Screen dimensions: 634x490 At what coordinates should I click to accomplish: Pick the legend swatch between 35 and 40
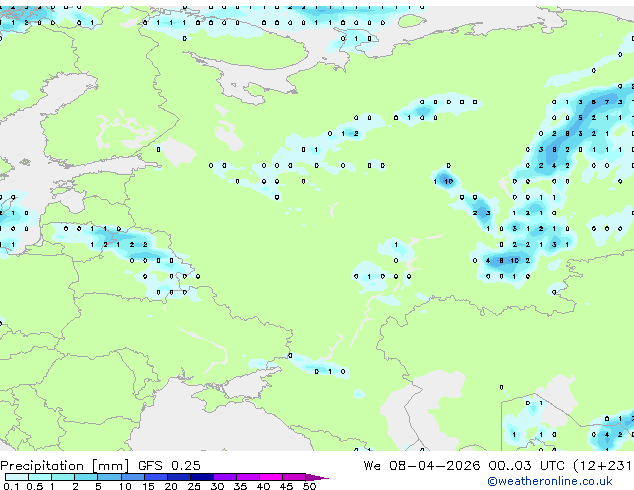[x=247, y=477]
